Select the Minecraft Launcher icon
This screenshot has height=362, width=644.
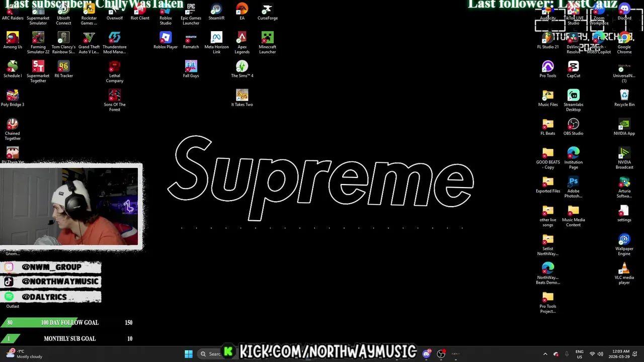268,43
